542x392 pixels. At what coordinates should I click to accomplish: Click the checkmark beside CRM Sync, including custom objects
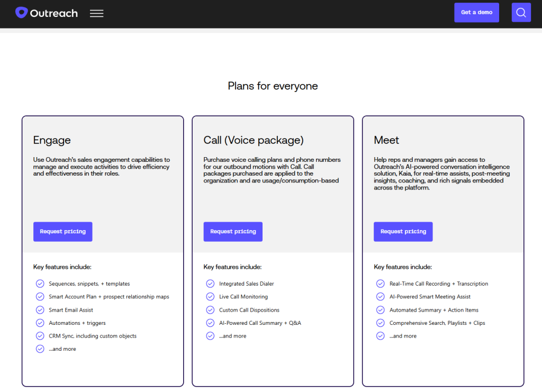click(40, 335)
